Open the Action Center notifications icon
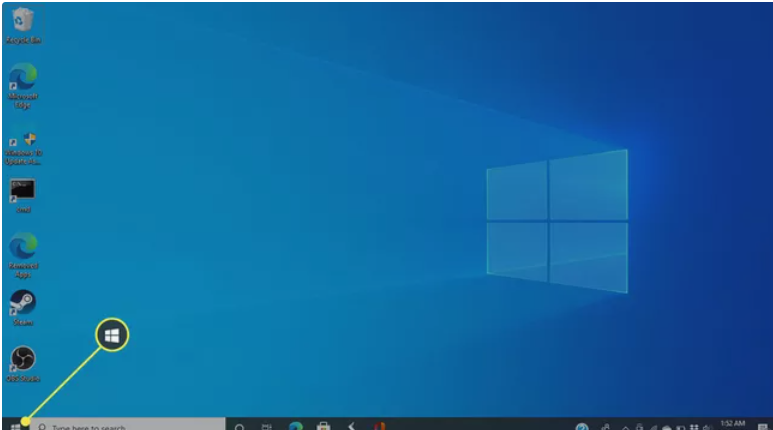Screen dimensions: 773x430 (x=762, y=427)
